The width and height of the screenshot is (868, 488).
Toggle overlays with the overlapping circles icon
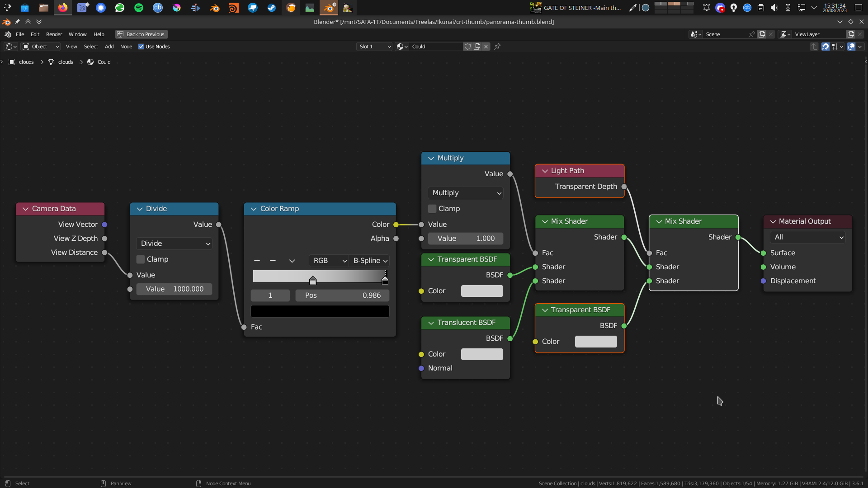click(852, 47)
